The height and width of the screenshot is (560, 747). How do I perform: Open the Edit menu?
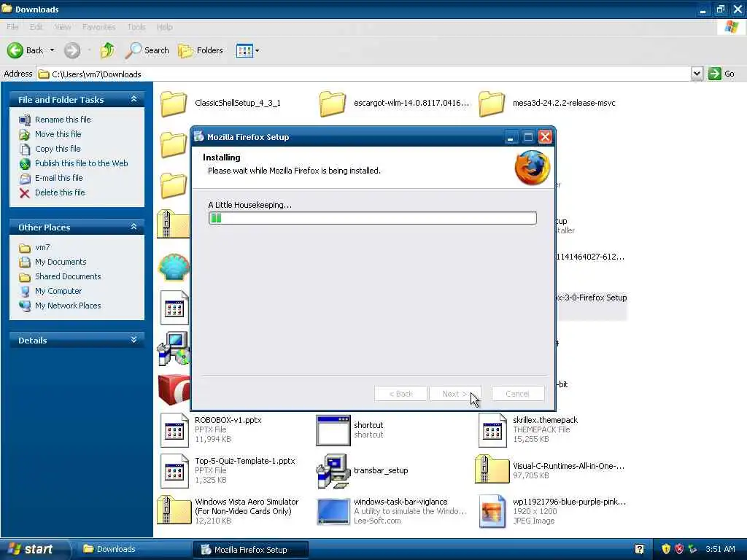click(36, 27)
